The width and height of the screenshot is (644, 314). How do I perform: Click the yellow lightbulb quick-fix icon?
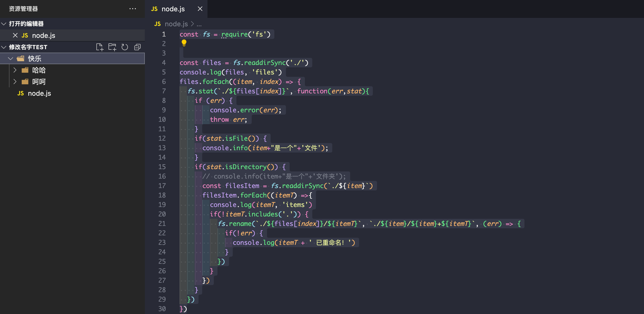(x=184, y=43)
